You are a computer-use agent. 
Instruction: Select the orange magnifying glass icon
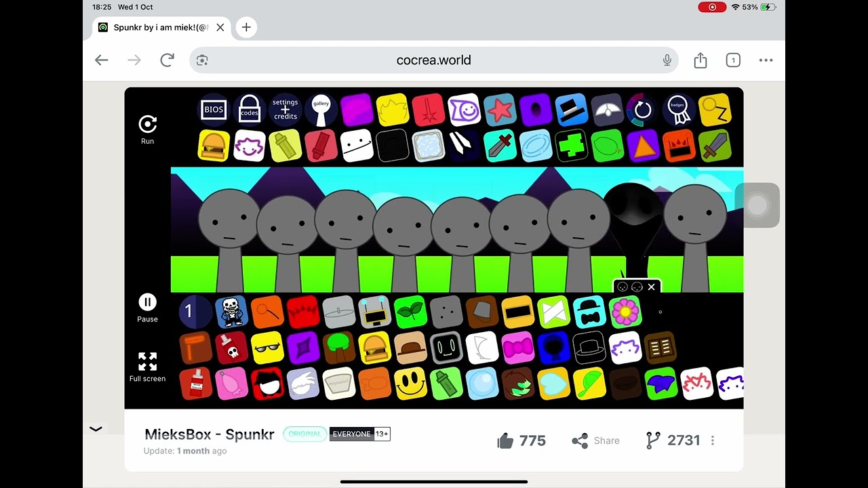click(267, 312)
